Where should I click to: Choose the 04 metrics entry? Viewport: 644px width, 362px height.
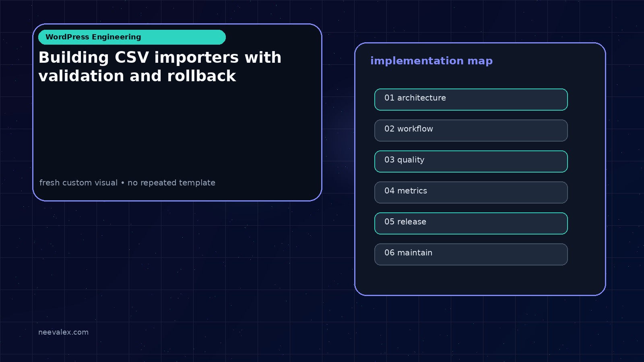471,192
